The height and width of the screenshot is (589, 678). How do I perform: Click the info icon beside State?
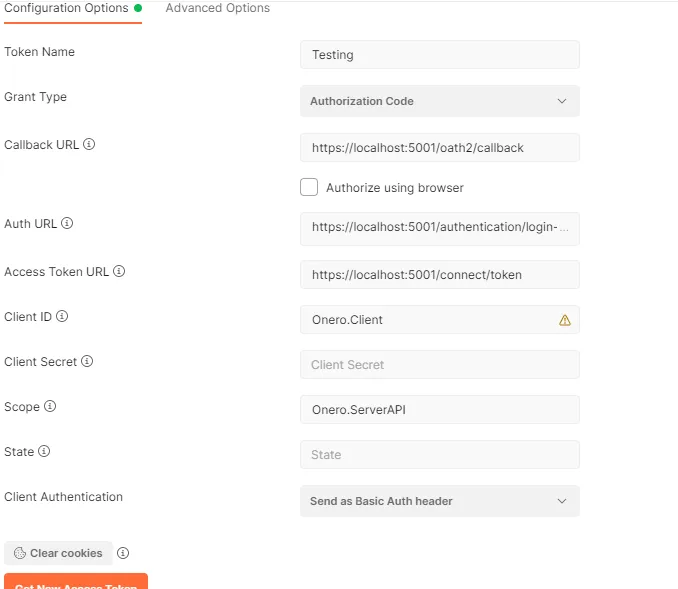point(44,452)
